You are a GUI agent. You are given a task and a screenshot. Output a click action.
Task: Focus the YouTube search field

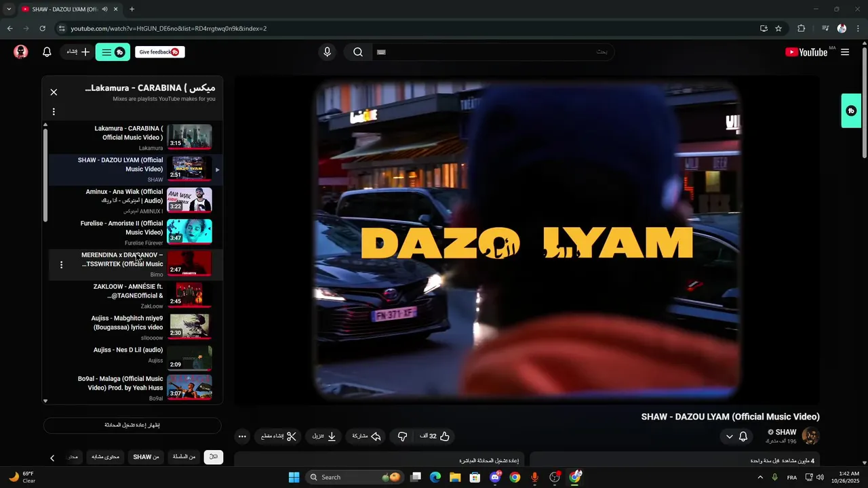click(493, 52)
